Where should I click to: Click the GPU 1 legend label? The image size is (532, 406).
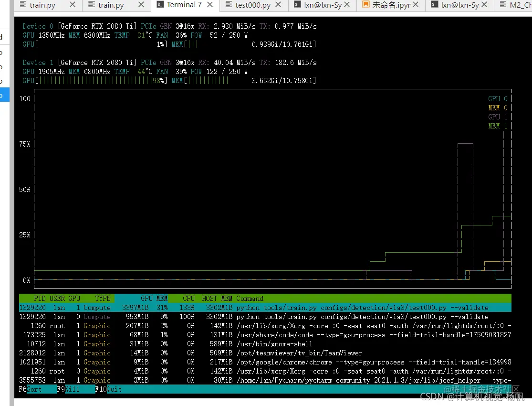pyautogui.click(x=498, y=117)
